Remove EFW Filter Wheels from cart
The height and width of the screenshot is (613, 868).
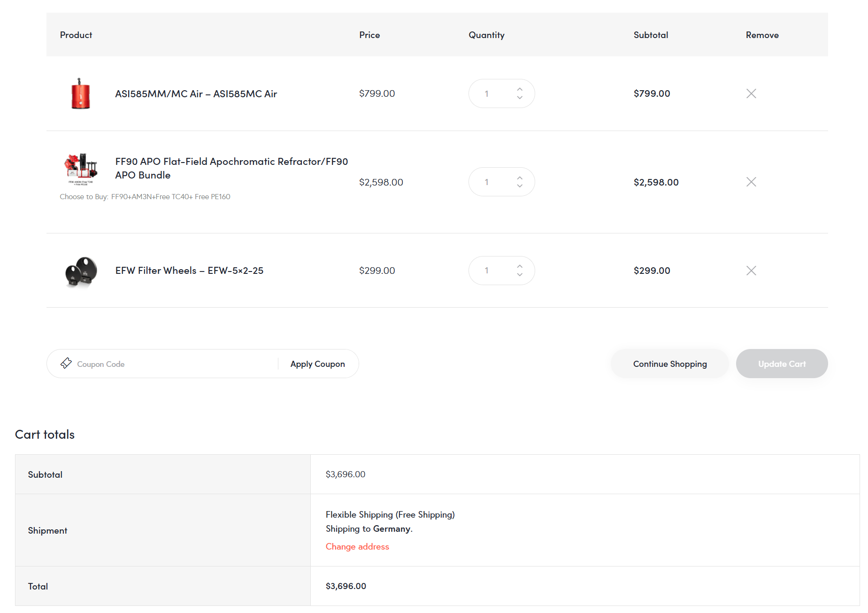pos(751,271)
